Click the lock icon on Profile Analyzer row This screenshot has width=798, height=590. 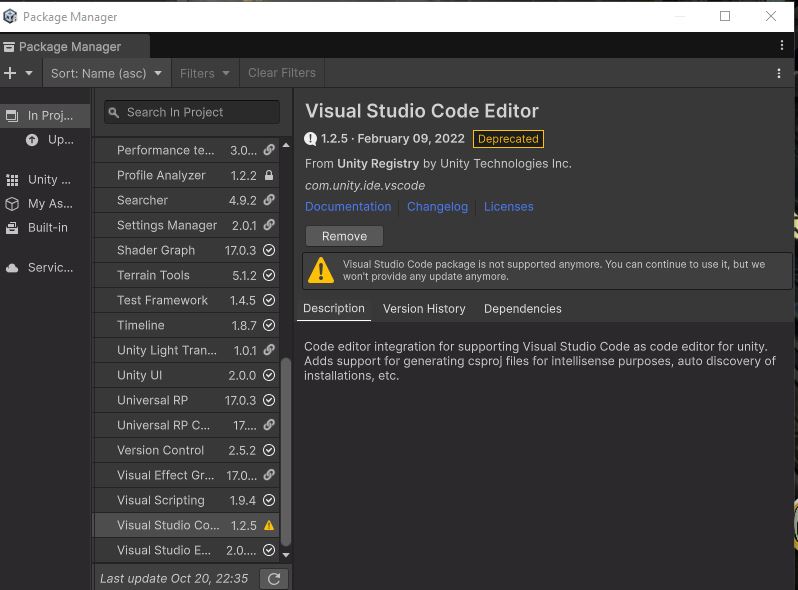pyautogui.click(x=269, y=175)
